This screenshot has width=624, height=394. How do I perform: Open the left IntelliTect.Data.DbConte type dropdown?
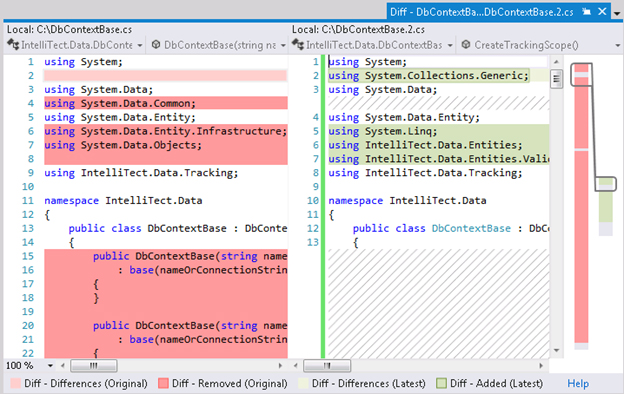pos(140,45)
